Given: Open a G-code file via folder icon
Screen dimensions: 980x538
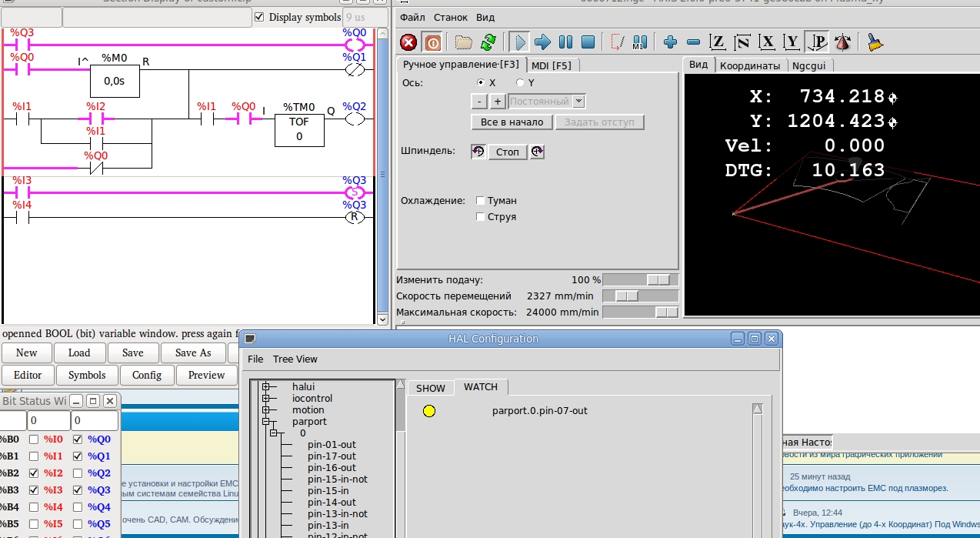Looking at the screenshot, I should tap(463, 42).
